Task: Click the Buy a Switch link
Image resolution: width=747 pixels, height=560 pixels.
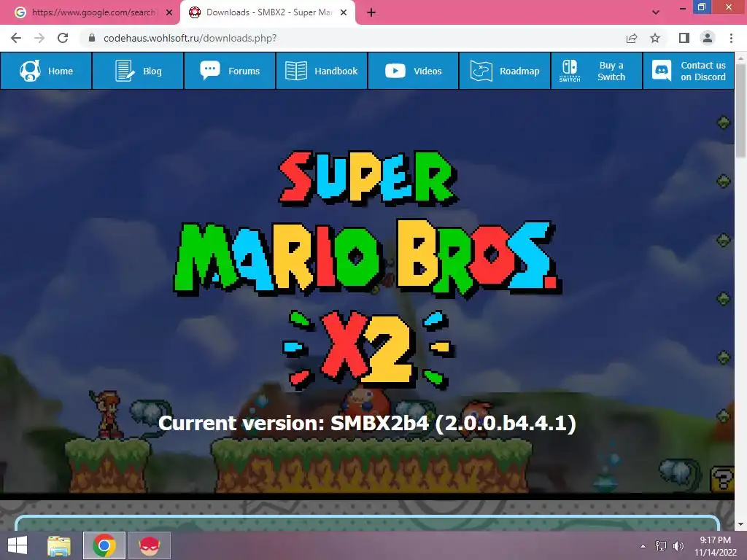Action: 597,71
